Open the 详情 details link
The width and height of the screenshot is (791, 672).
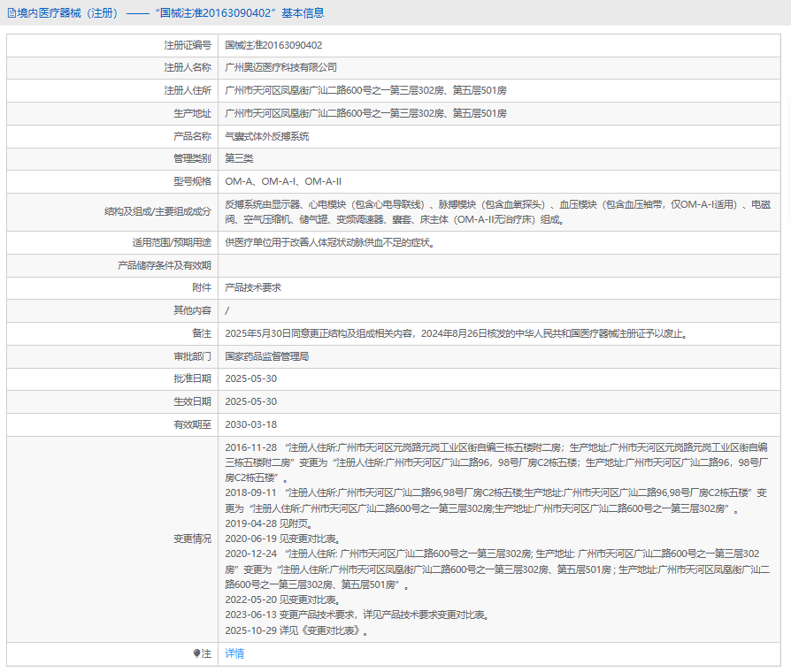point(234,653)
